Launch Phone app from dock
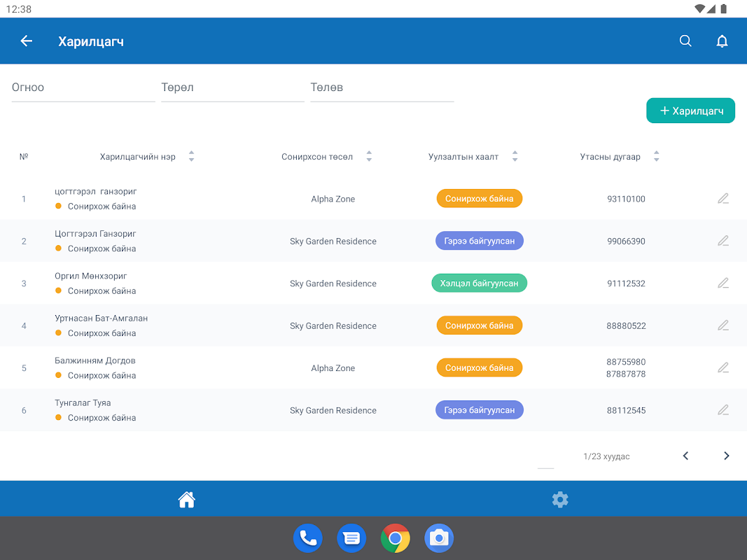The height and width of the screenshot is (560, 747). tap(308, 538)
